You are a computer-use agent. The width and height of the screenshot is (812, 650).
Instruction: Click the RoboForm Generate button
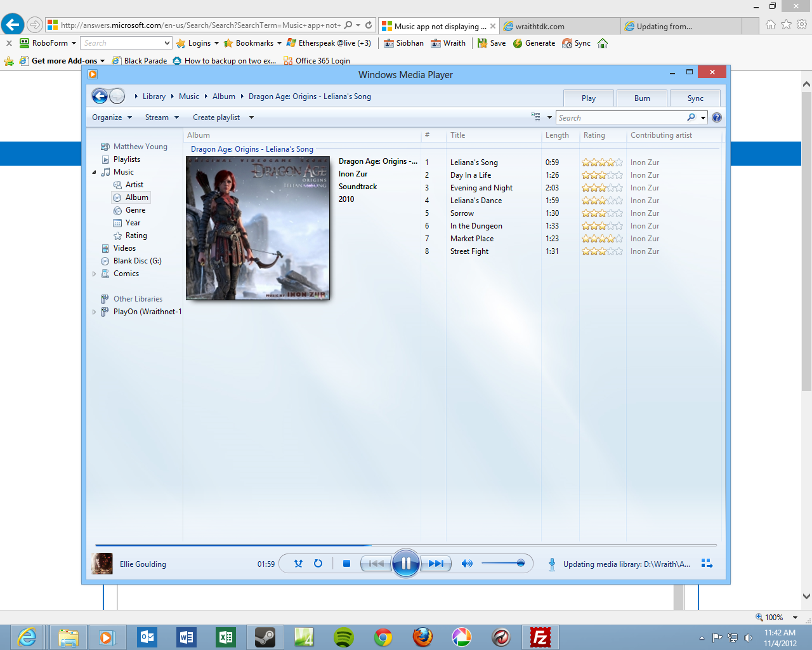pos(534,43)
